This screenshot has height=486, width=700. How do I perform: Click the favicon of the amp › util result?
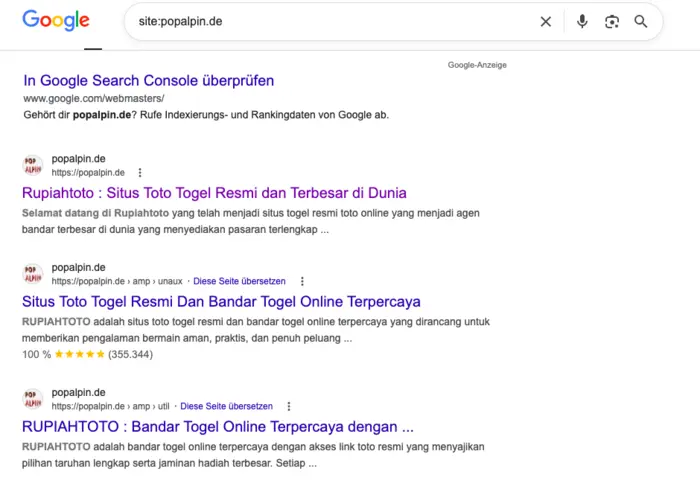point(33,399)
